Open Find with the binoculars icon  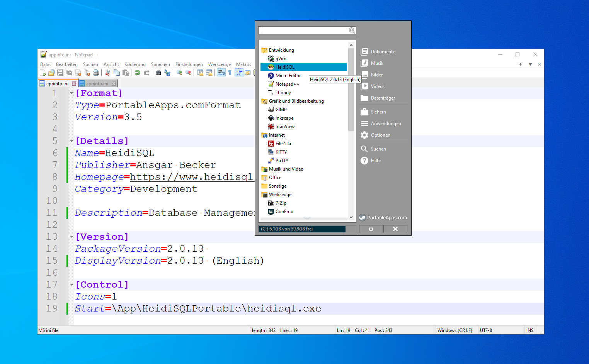click(158, 73)
